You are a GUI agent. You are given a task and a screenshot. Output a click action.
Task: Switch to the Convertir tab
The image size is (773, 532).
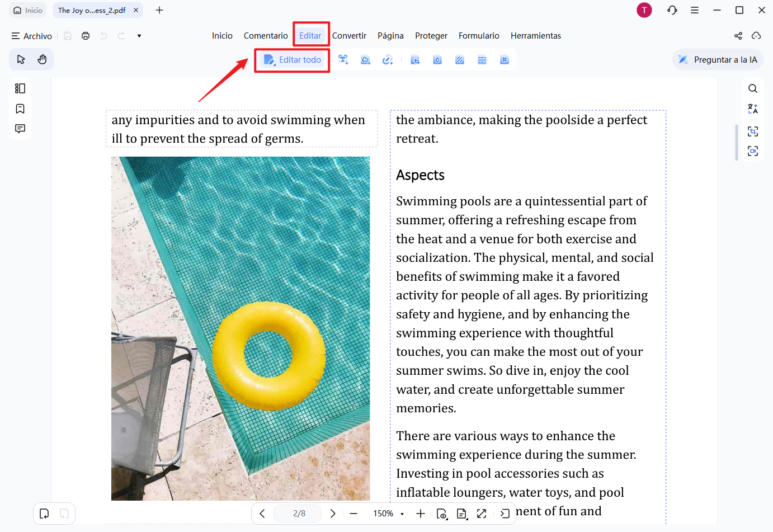pos(349,35)
